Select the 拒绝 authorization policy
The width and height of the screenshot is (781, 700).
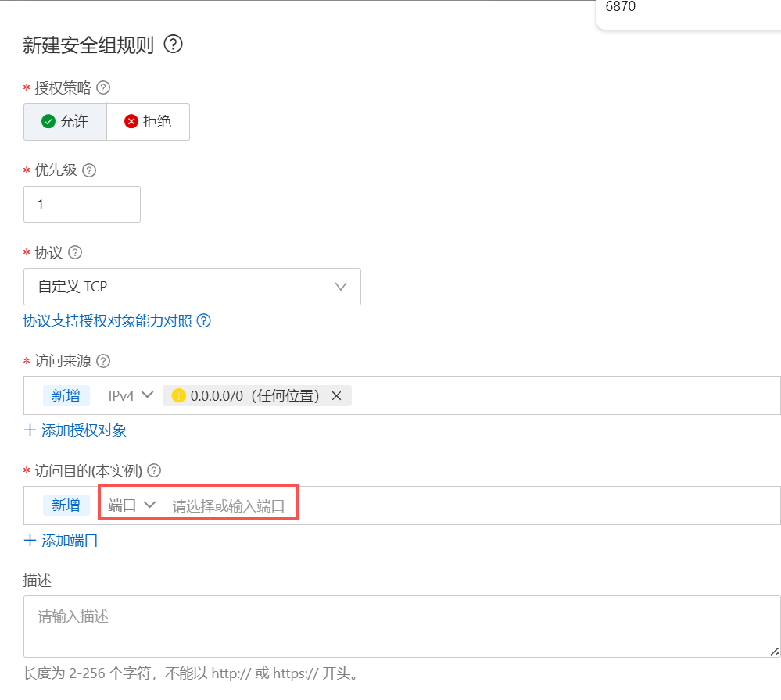[148, 122]
